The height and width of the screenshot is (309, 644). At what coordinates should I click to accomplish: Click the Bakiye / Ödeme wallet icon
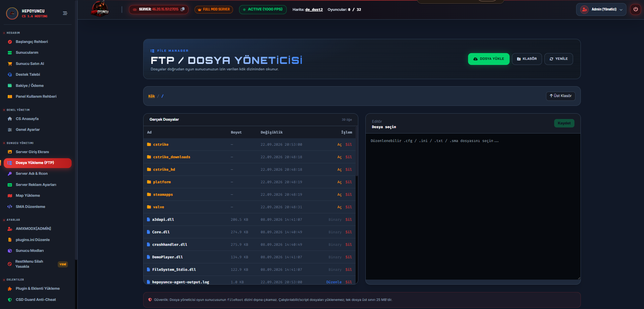10,86
